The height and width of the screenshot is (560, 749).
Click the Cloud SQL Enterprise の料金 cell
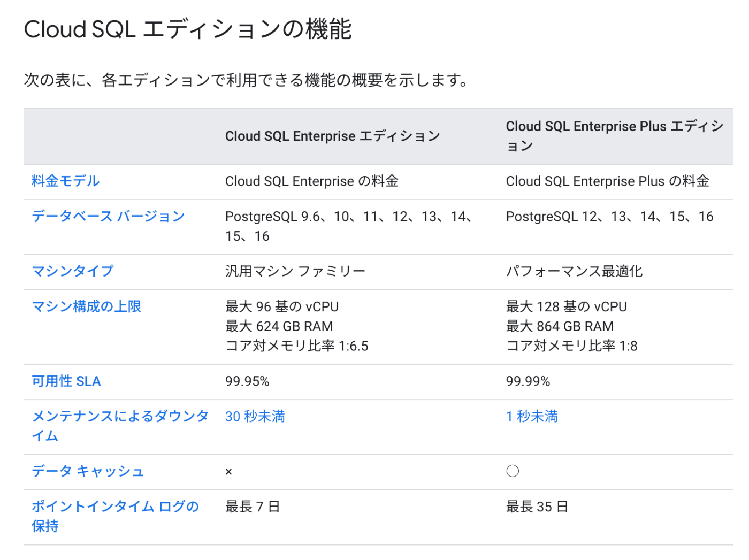point(312,181)
